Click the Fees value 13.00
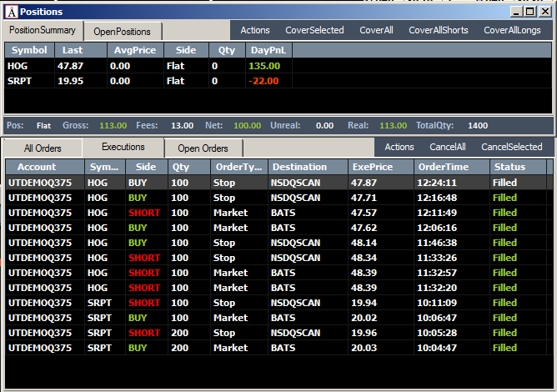The height and width of the screenshot is (392, 557). (x=183, y=125)
